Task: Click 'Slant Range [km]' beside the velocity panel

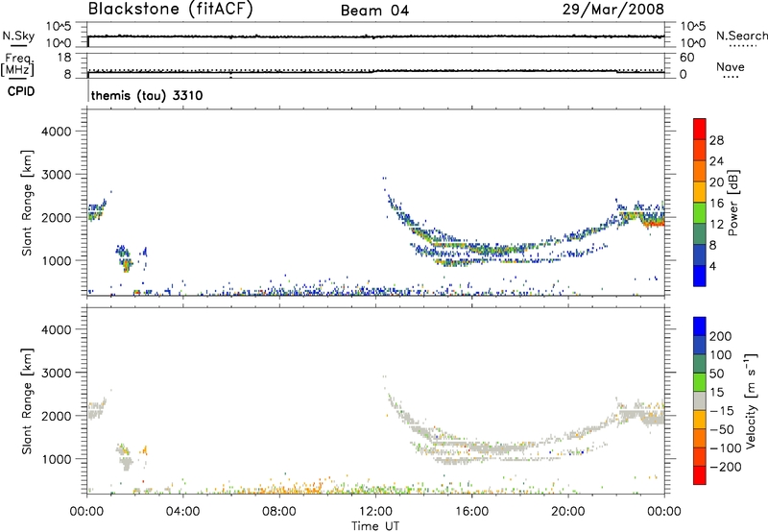Action: tap(27, 401)
